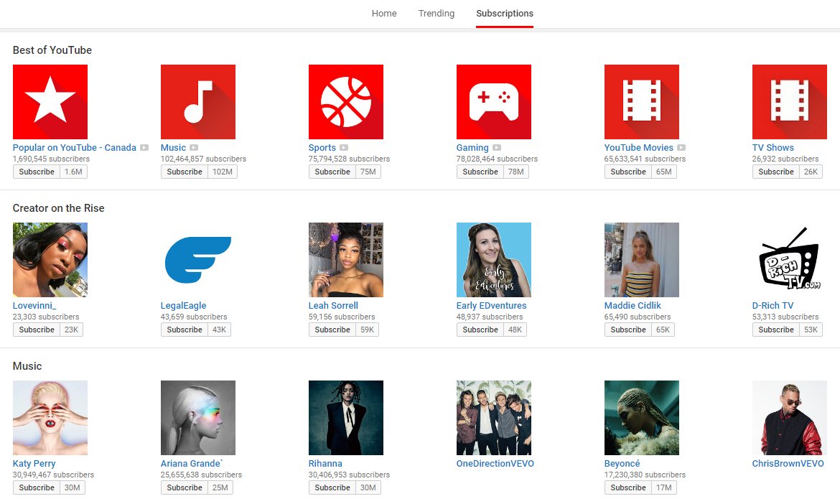Click the LegalEagle blue wing logo
The width and height of the screenshot is (840, 504).
pyautogui.click(x=198, y=260)
